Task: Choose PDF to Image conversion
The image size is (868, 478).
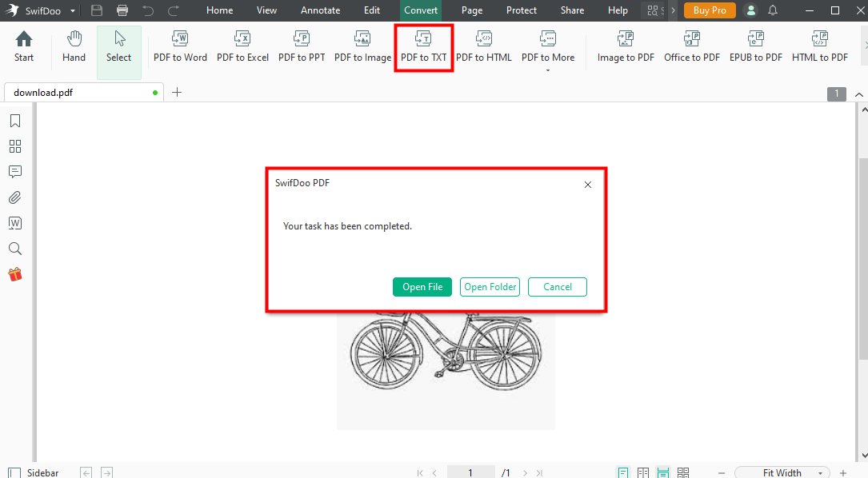Action: pos(362,47)
